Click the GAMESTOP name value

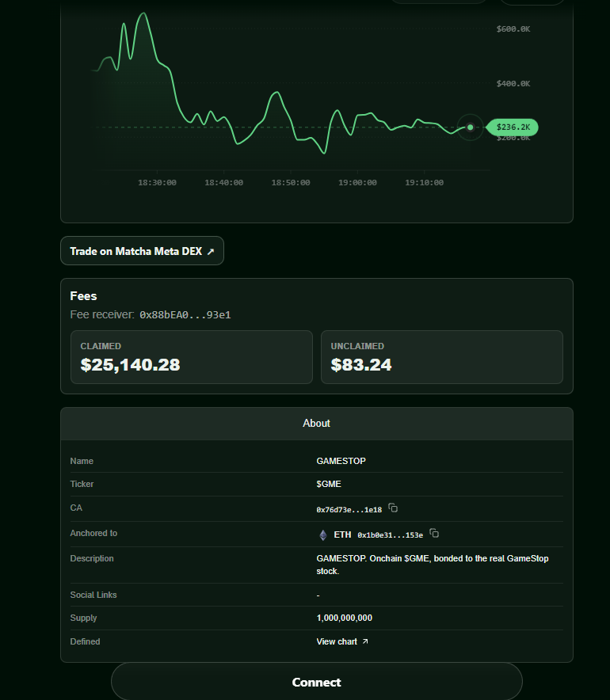point(341,461)
